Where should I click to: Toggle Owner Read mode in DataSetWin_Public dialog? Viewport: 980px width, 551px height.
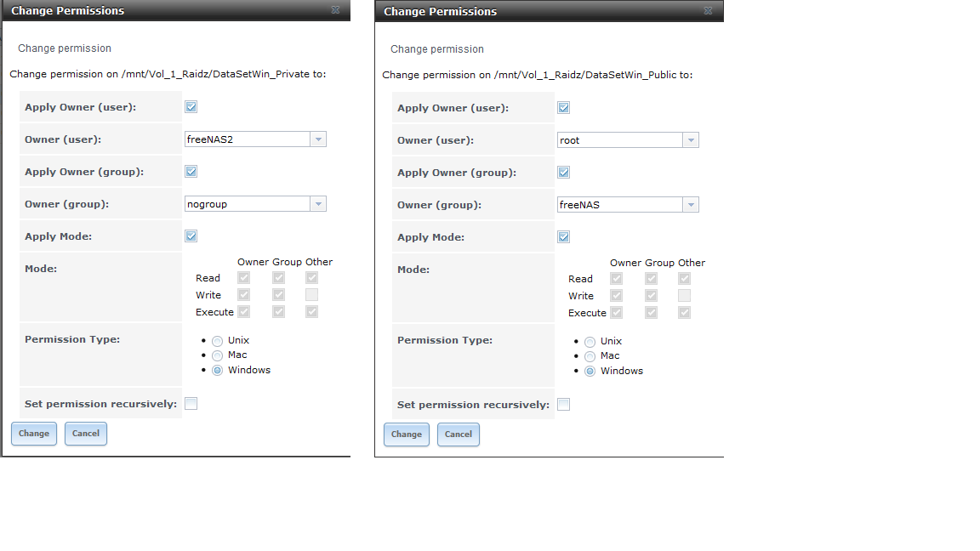(616, 278)
